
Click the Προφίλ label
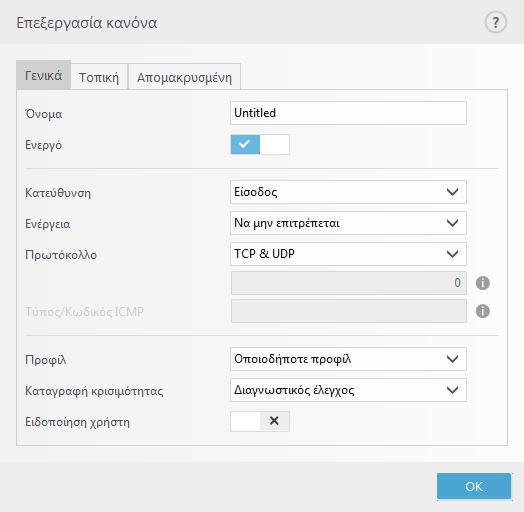point(45,360)
